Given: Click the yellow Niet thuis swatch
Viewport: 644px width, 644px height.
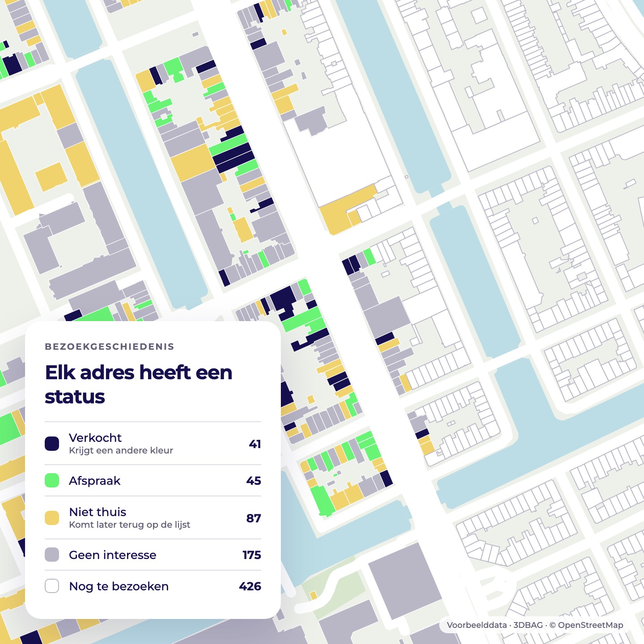Looking at the screenshot, I should (x=52, y=518).
